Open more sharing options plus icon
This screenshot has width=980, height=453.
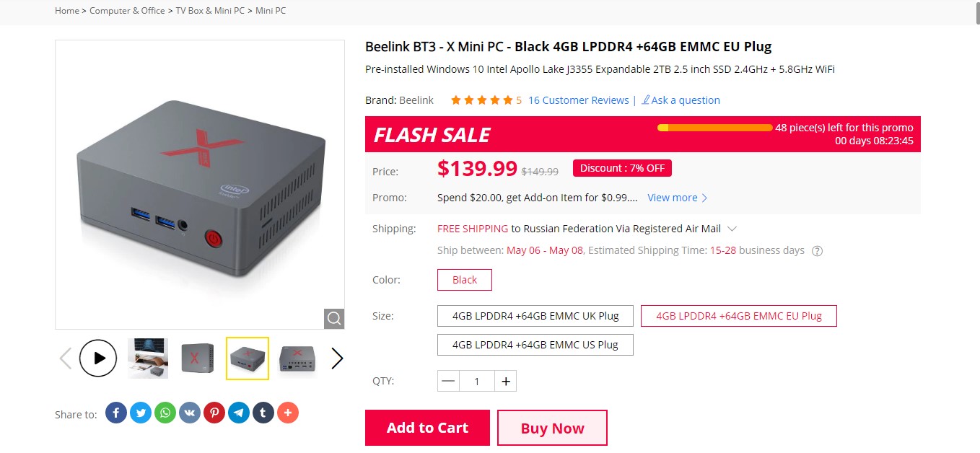[x=288, y=413]
